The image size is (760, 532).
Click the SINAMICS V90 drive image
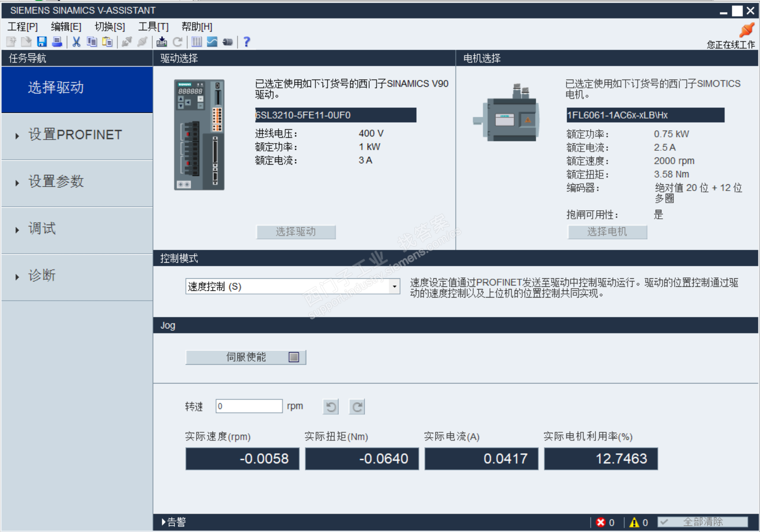click(199, 135)
